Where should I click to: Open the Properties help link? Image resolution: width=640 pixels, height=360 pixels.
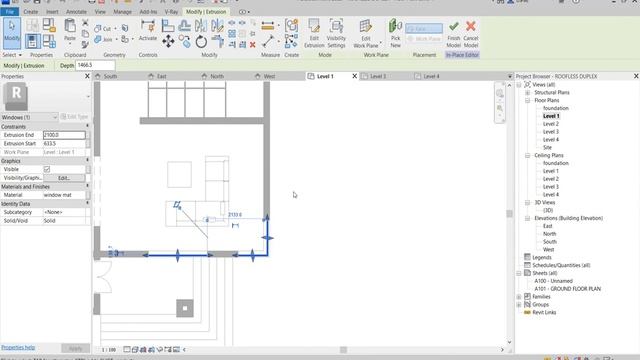(x=18, y=348)
